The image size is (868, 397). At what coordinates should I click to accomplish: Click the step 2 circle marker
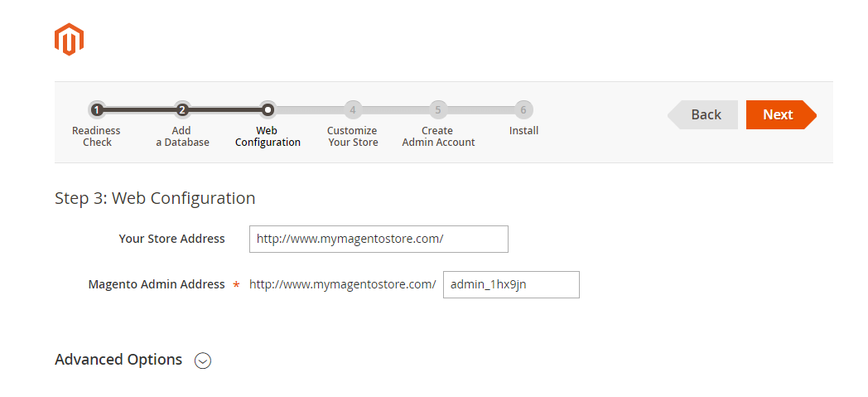(x=182, y=109)
